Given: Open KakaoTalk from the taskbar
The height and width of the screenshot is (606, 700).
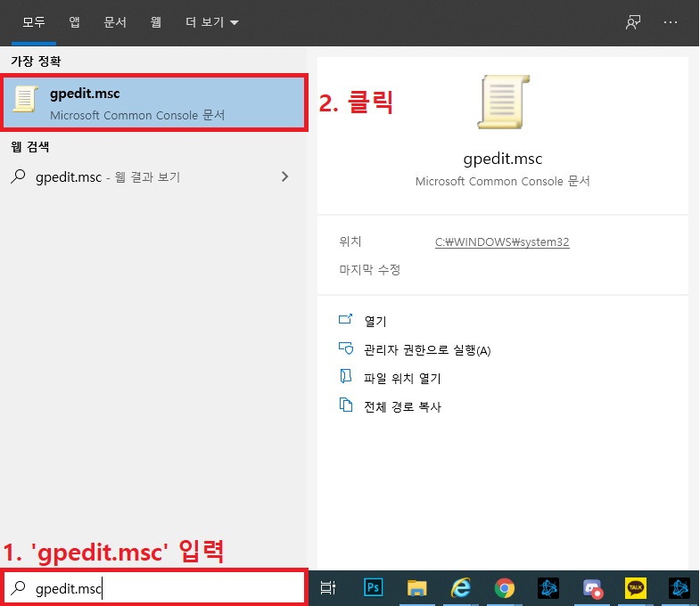Looking at the screenshot, I should coord(636,588).
